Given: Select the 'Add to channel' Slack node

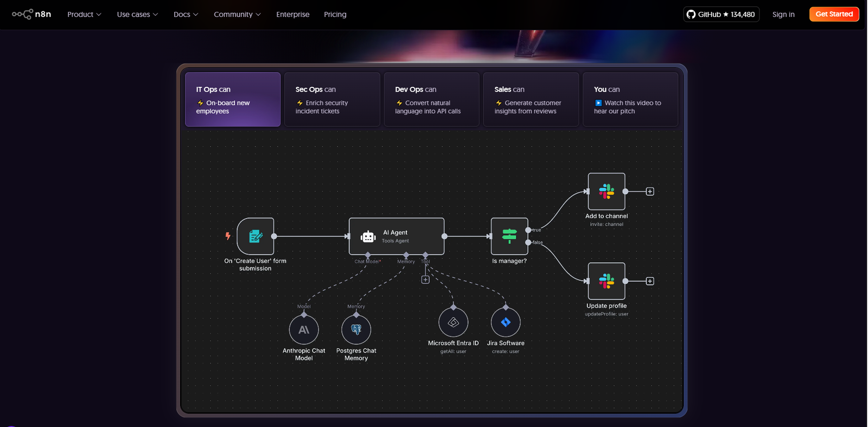Looking at the screenshot, I should [606, 192].
